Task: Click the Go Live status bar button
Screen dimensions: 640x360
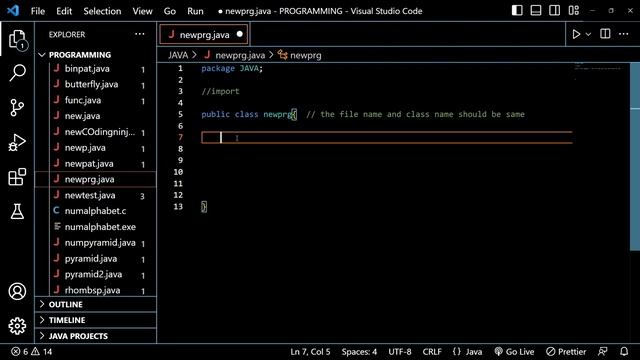Action: tap(514, 352)
